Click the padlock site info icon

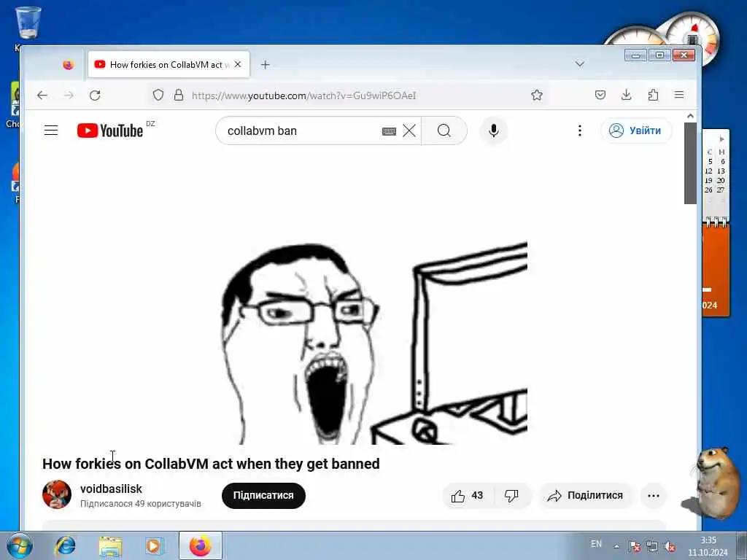179,96
